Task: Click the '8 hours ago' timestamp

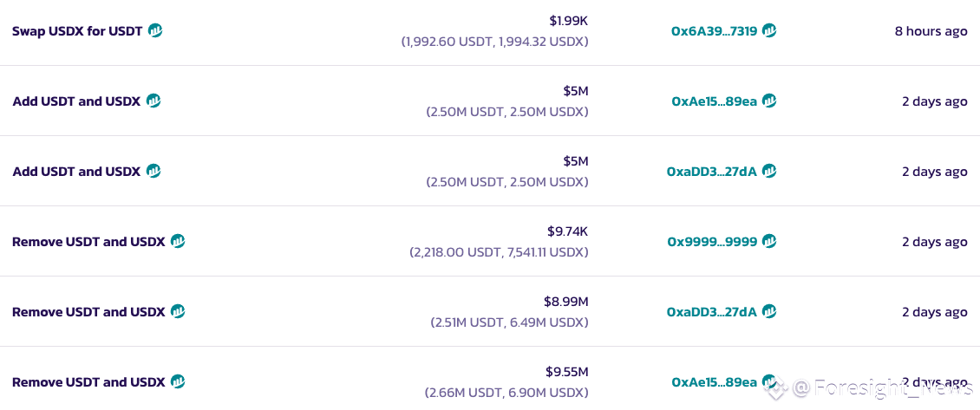Action: [931, 31]
